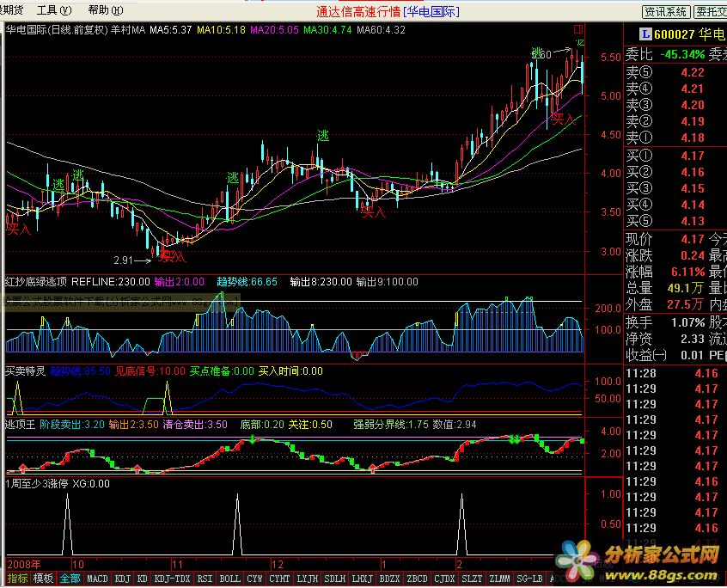
Task: Click the green 逃 signal near price 4.50
Action: (x=323, y=136)
